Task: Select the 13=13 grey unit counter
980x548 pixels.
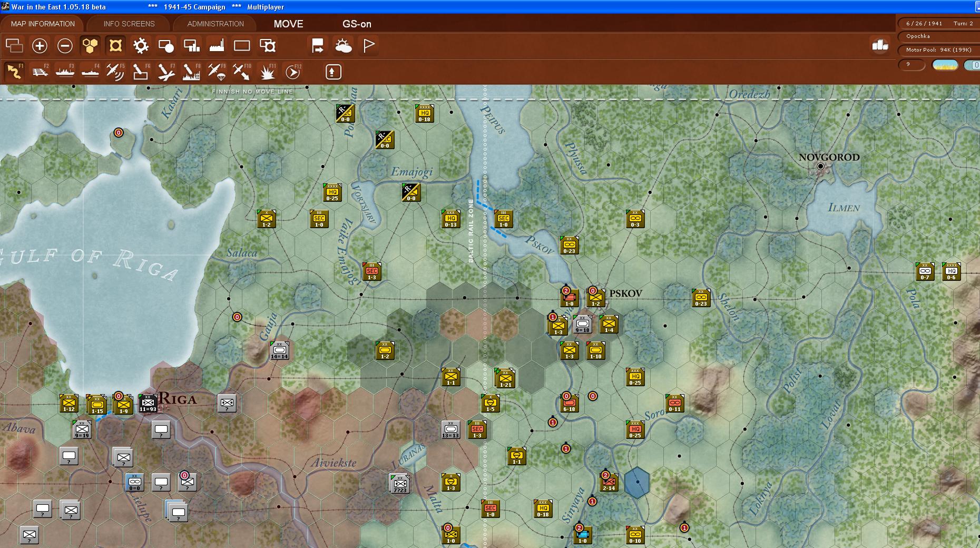Action: 450,429
